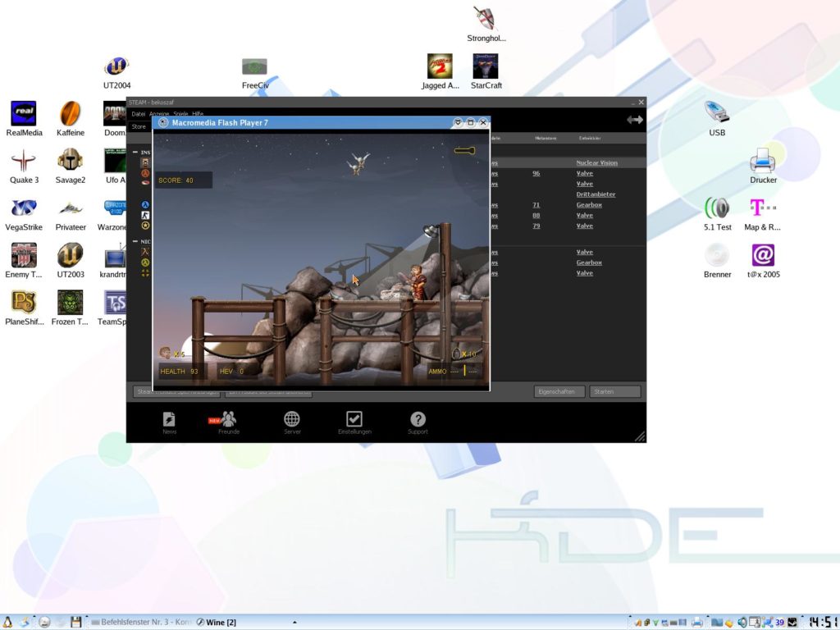
Task: Expand the taskbar arrow after Wine
Action: click(294, 623)
